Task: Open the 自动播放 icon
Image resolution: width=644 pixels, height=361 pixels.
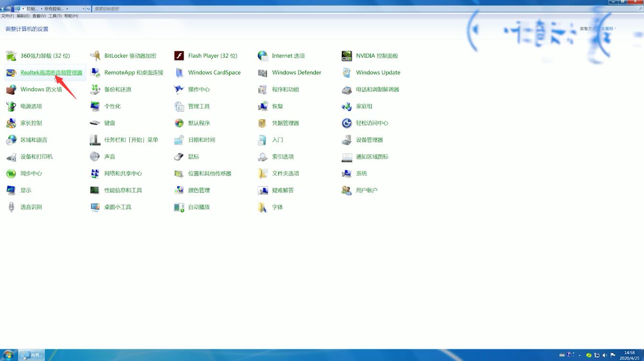Action: tap(179, 207)
